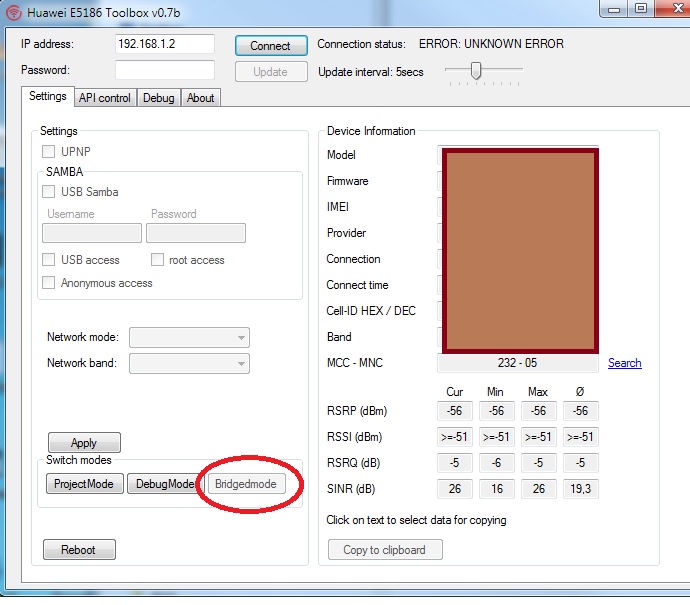Click the Connect button

[271, 46]
